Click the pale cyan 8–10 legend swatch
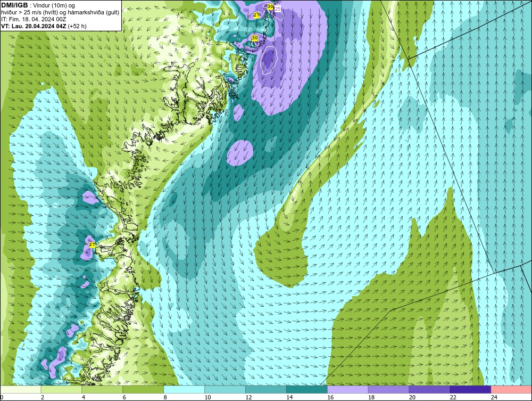 [x=184, y=389]
